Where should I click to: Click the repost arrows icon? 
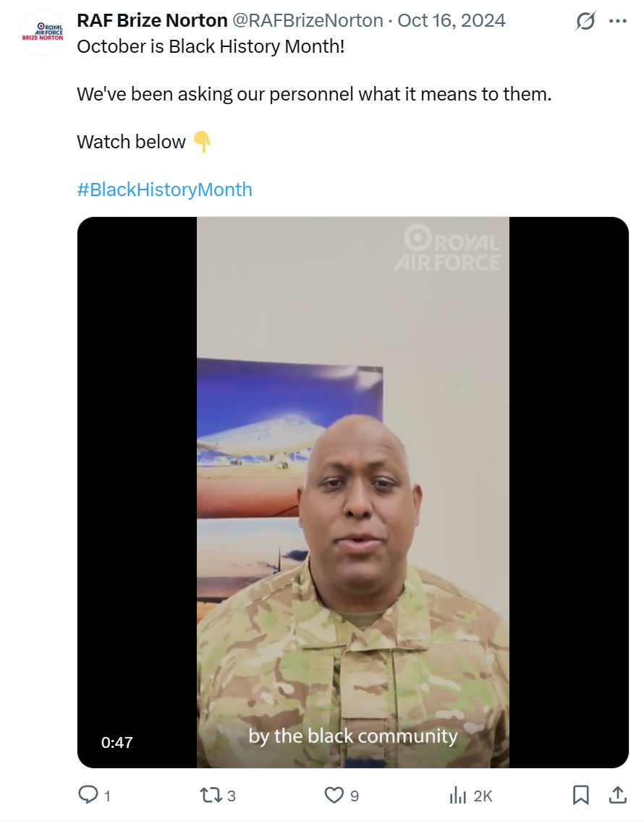click(211, 795)
